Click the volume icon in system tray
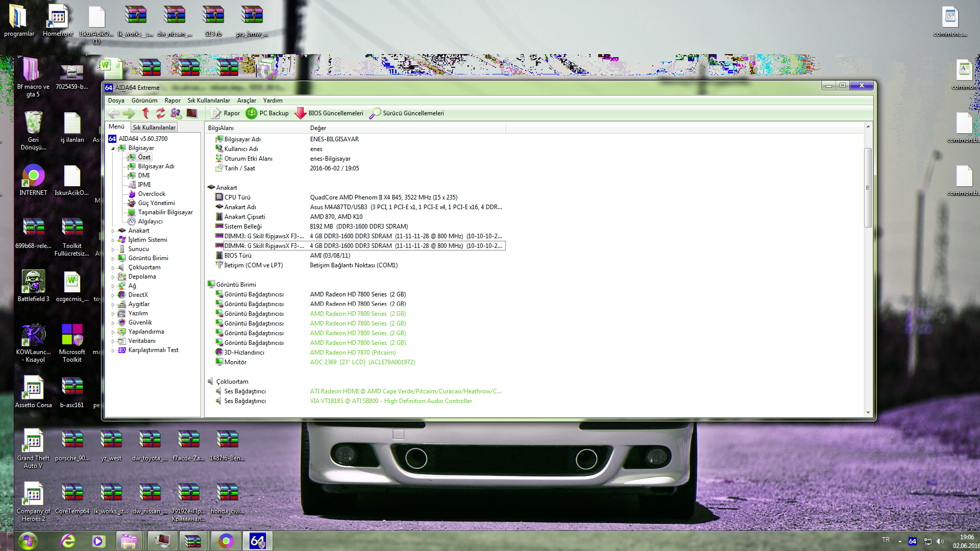980x551 pixels. pyautogui.click(x=940, y=541)
